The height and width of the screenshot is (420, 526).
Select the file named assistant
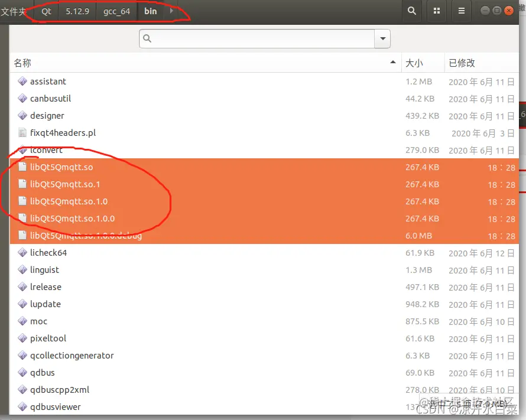(x=264, y=81)
